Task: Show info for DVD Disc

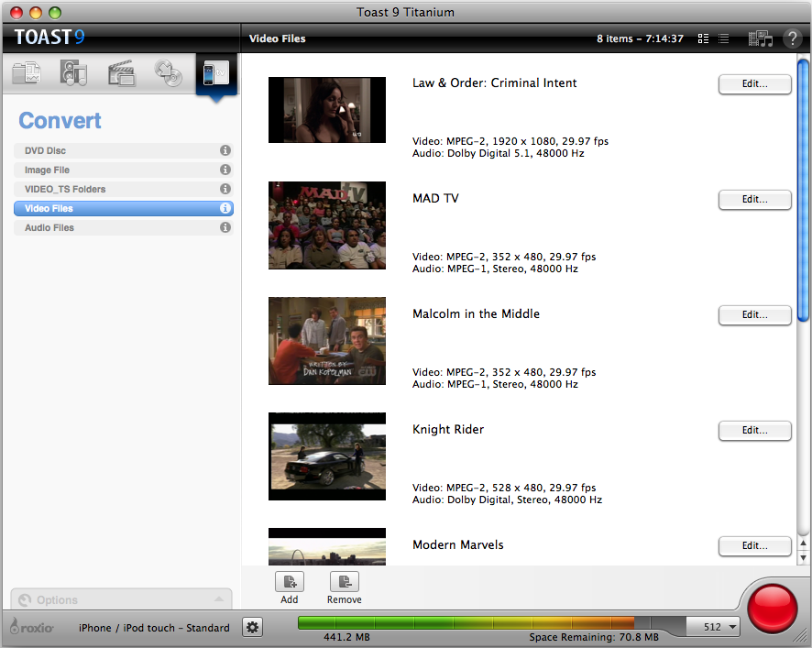Action: click(x=225, y=150)
